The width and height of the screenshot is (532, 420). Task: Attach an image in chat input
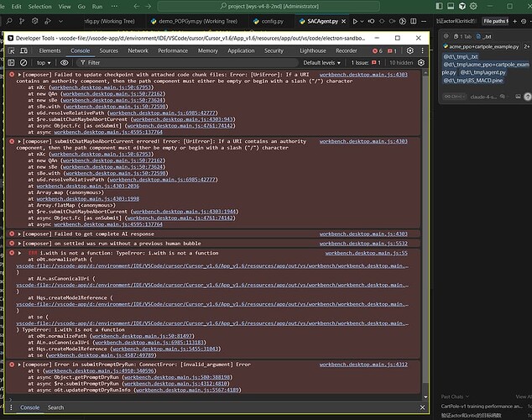(518, 97)
